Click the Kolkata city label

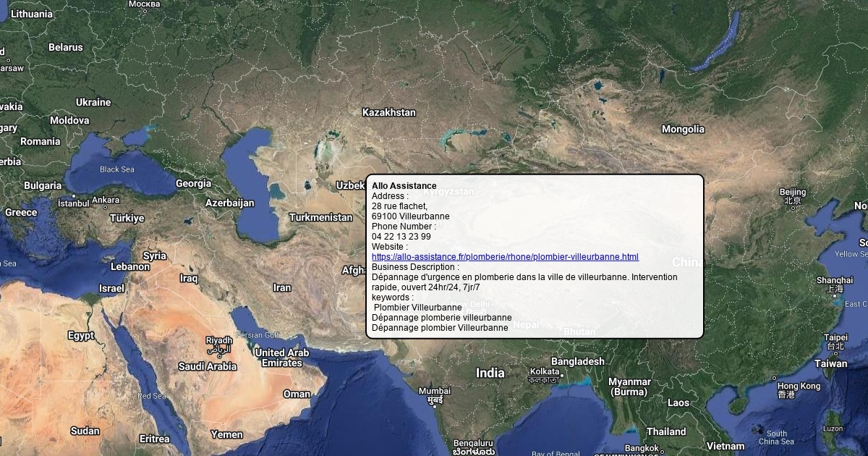coord(544,371)
